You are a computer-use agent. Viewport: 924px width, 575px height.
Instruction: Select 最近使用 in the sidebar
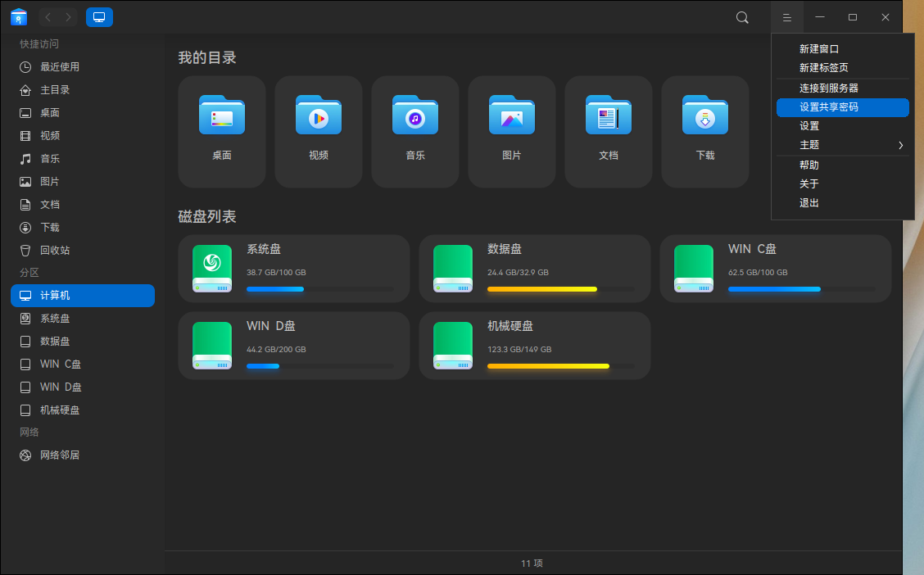click(x=83, y=66)
